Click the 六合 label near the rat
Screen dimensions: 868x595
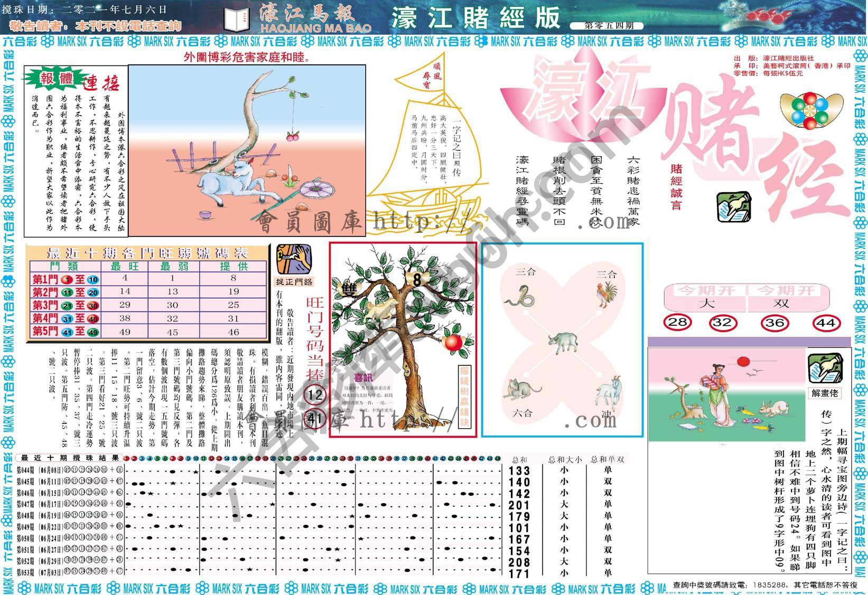[x=523, y=414]
